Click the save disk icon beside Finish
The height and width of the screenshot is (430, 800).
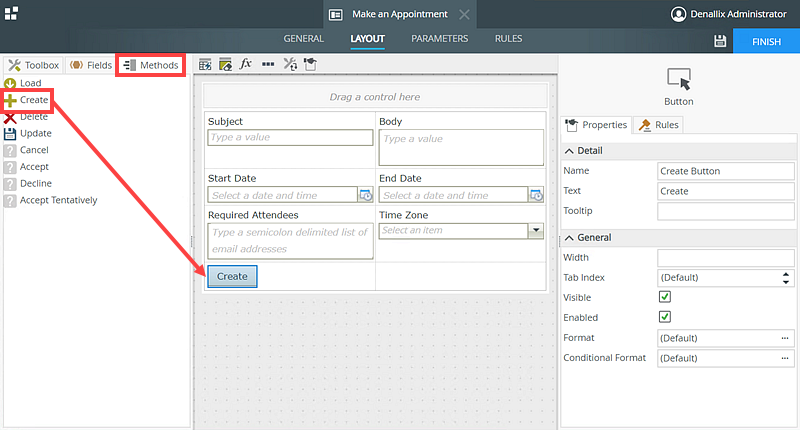(720, 41)
